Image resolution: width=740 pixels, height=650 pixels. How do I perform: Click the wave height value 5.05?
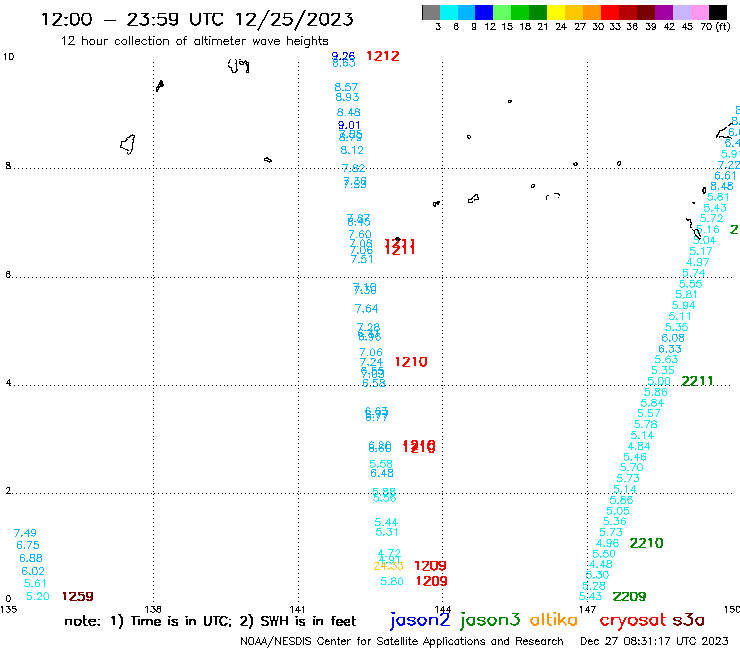pyautogui.click(x=618, y=511)
